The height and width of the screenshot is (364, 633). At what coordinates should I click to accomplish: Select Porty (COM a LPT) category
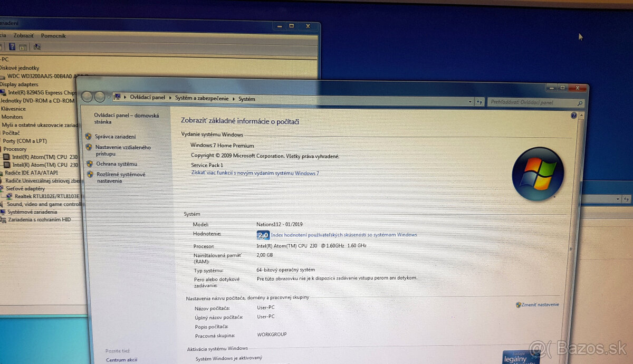click(x=25, y=141)
